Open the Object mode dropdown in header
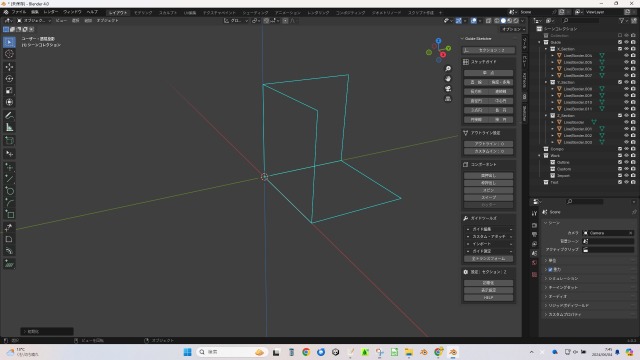Screen dimensions: 640x360 pos(34,20)
